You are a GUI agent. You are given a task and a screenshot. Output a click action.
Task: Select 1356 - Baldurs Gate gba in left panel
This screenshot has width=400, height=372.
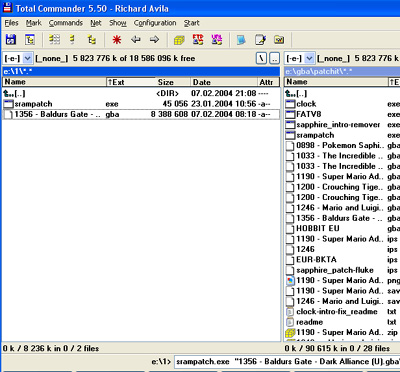(141, 114)
